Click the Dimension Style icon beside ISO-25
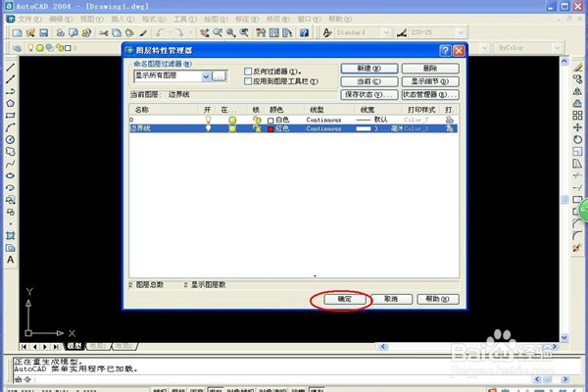Screen dimensions: 588x392 (402, 33)
